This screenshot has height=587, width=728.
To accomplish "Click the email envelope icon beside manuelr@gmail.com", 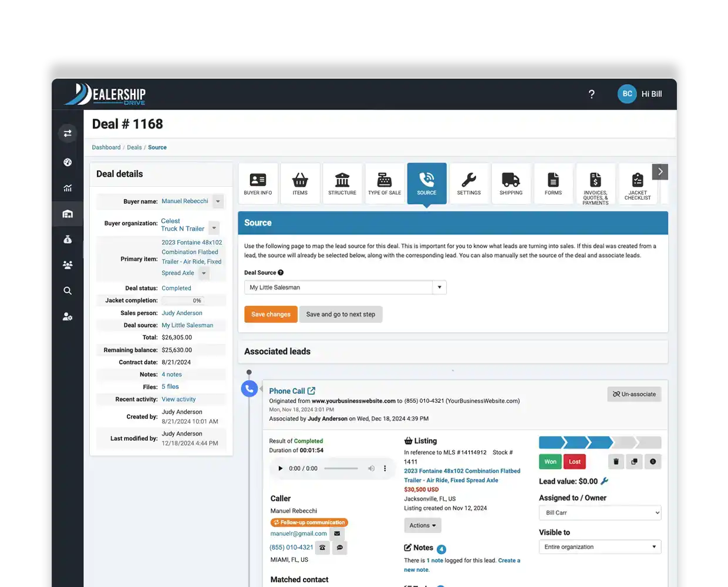I will (337, 534).
